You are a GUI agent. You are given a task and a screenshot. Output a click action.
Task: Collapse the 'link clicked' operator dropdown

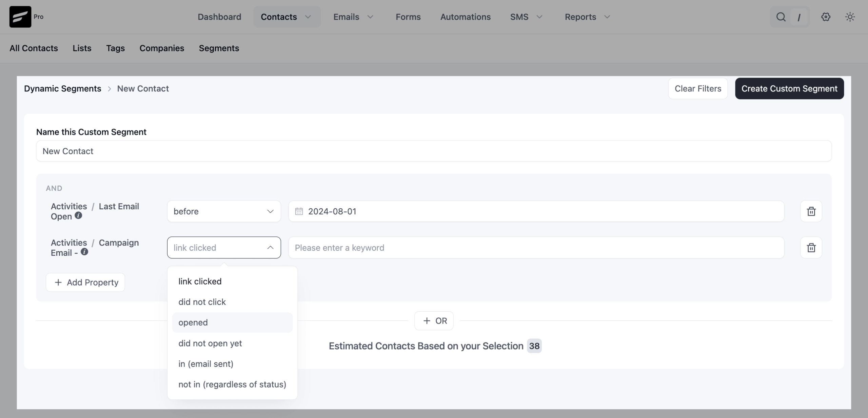click(224, 248)
